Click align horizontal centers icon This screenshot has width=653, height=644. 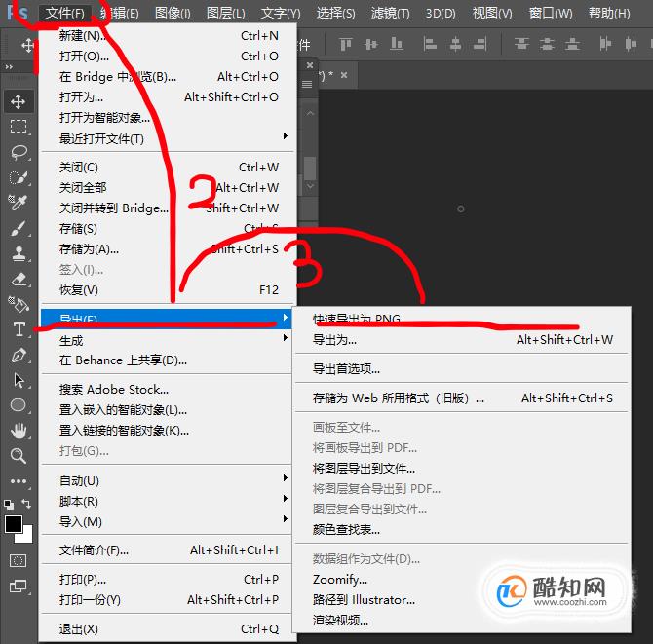pyautogui.click(x=455, y=44)
